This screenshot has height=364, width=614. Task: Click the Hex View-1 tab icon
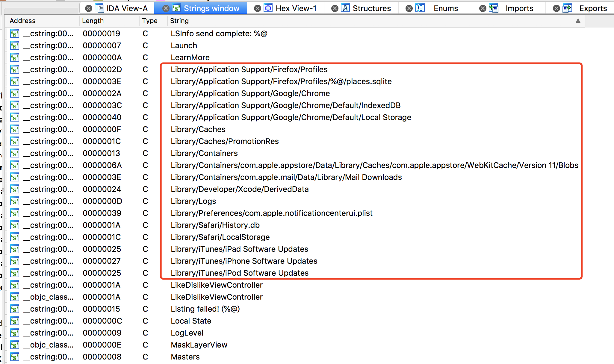[268, 8]
